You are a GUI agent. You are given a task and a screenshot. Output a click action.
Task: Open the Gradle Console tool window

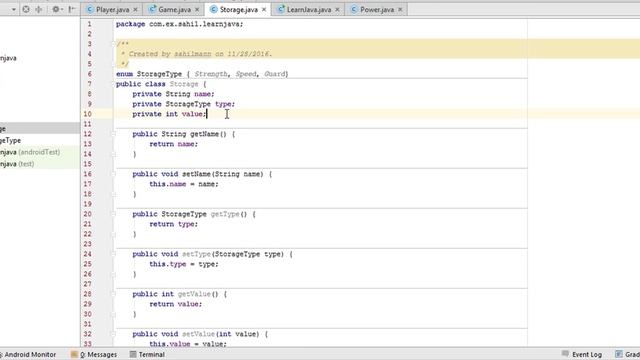click(x=628, y=354)
